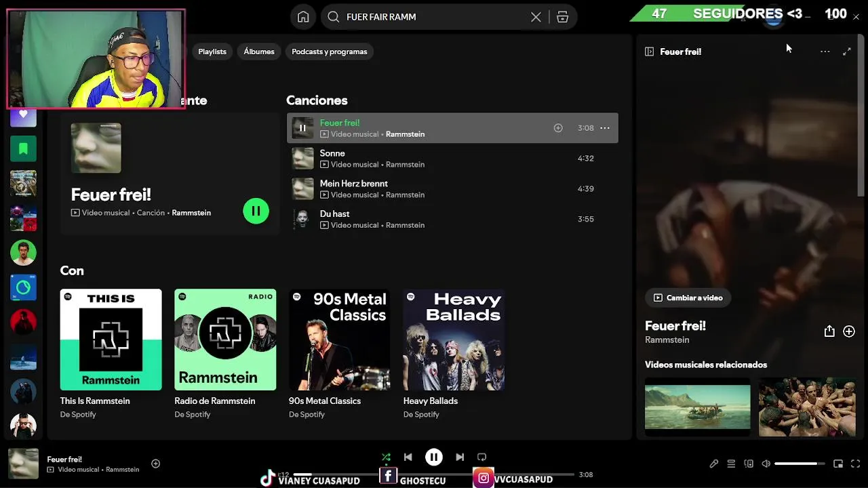Open now-playing album art in bottom bar
This screenshot has width=868, height=488.
(x=23, y=464)
